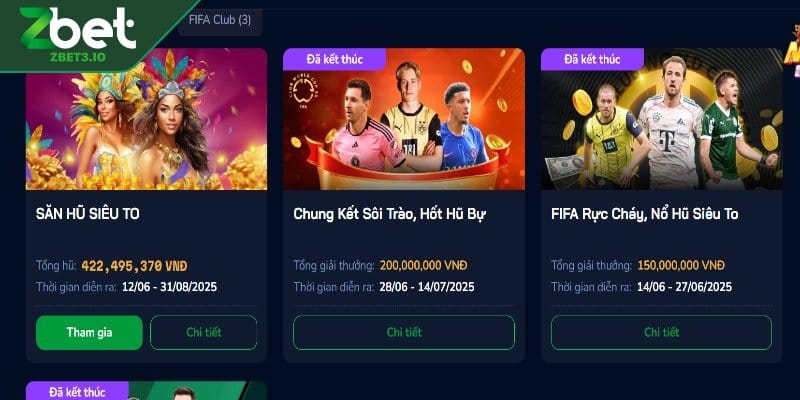
Task: Click the Messi club world cup banner
Action: tap(404, 119)
